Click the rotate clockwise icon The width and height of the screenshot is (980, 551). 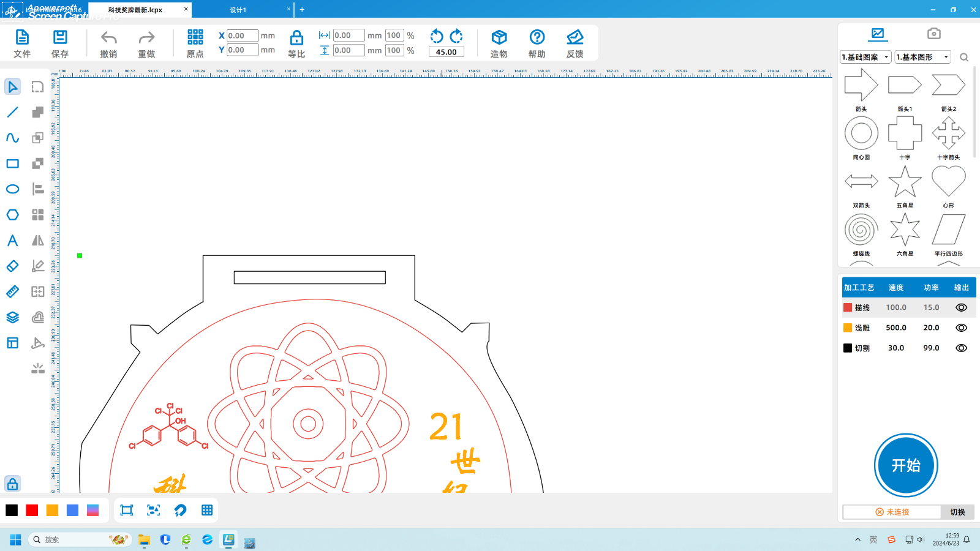456,36
